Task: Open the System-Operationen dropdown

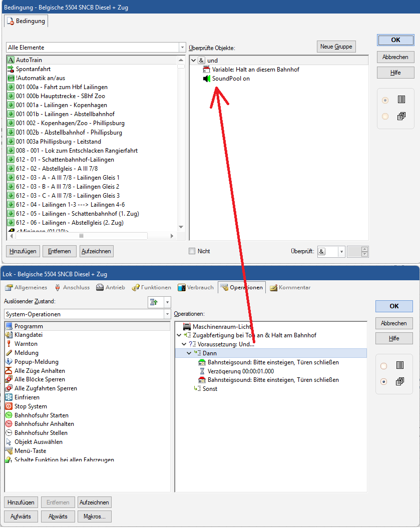Action: tap(167, 314)
